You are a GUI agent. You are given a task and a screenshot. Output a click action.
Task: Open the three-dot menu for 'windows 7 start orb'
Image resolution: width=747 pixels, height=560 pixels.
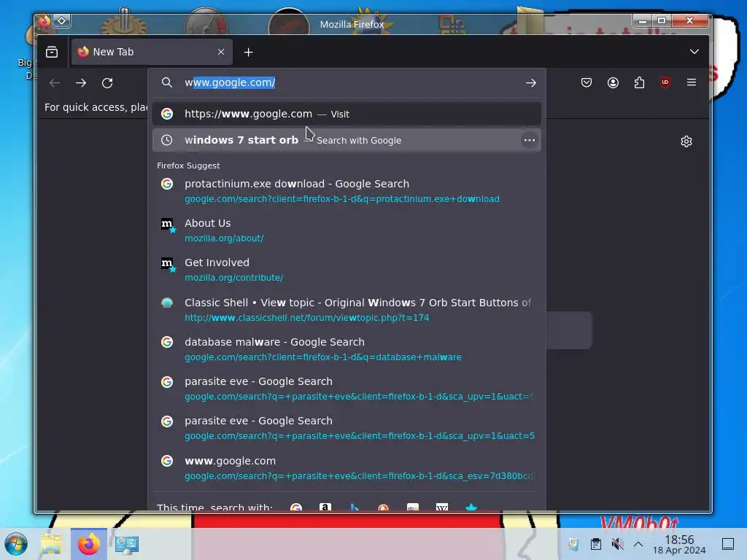click(x=530, y=140)
